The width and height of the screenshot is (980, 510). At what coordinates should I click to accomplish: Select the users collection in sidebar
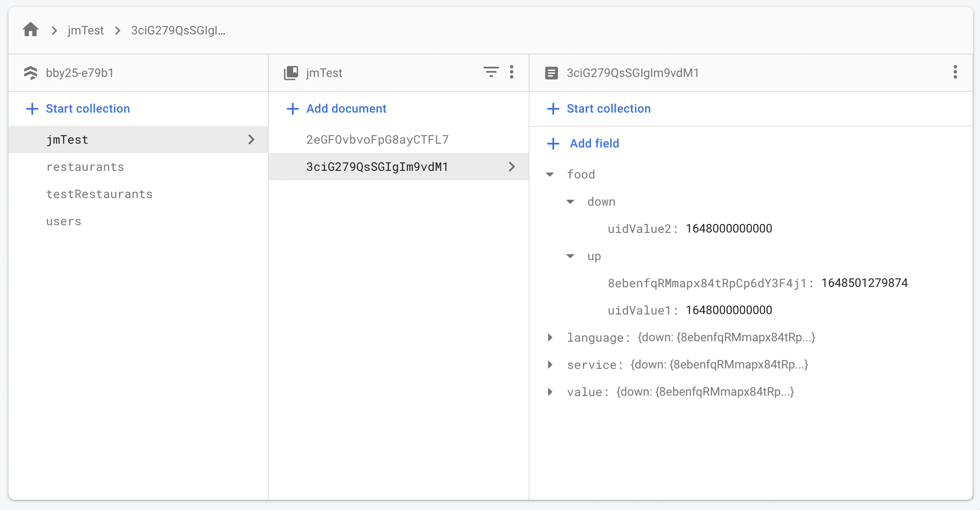coord(64,221)
